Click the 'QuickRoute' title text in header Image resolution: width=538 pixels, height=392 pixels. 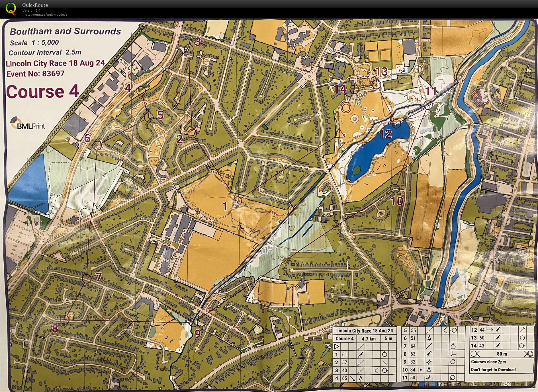click(x=35, y=5)
